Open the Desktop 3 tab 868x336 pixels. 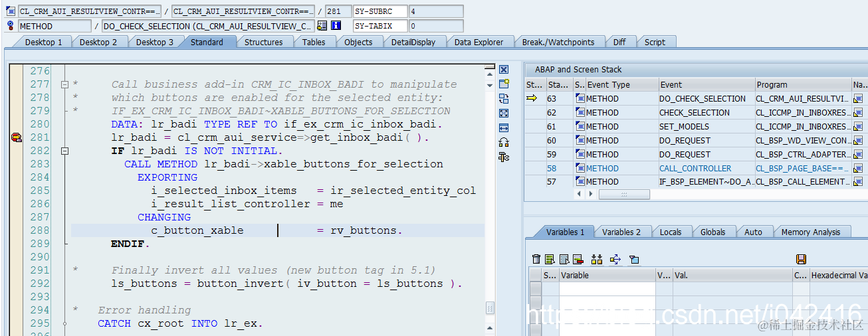[x=154, y=42]
